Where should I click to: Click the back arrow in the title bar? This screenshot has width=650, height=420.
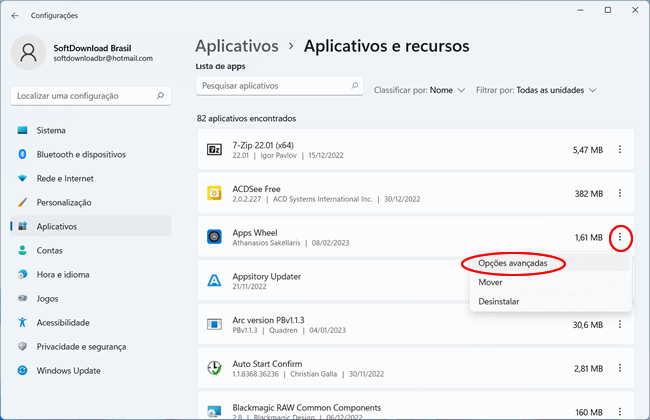click(14, 15)
